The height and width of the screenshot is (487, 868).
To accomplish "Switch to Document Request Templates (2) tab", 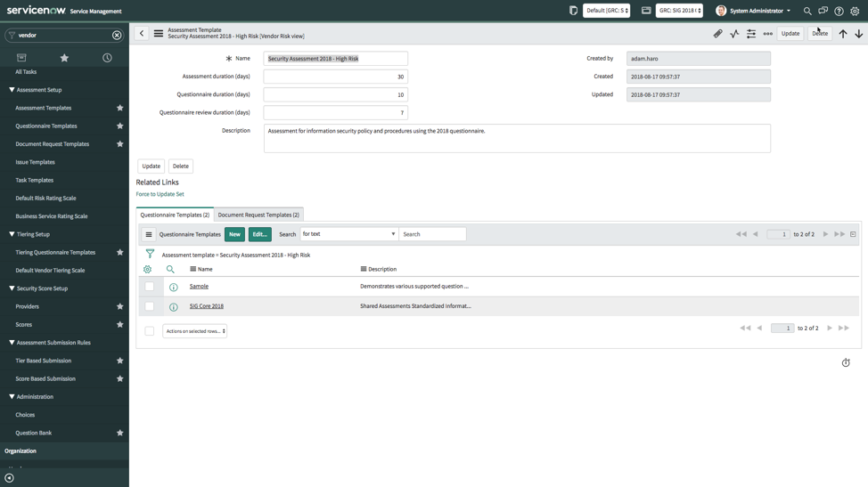I will [258, 215].
